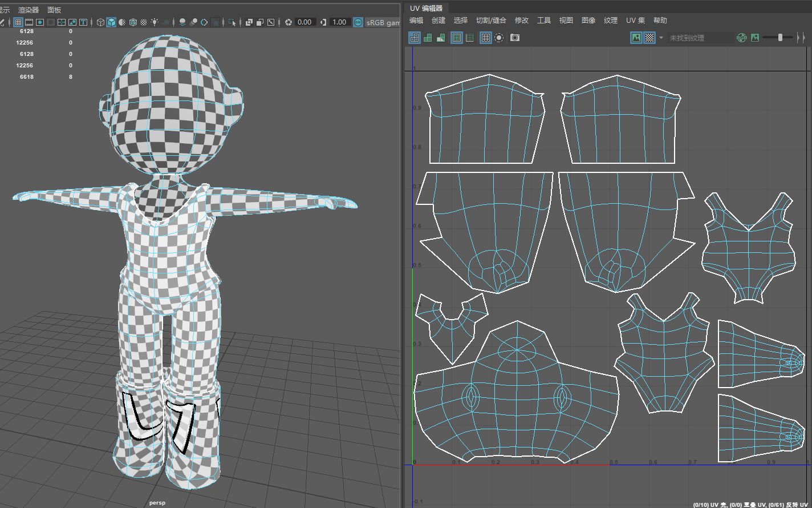This screenshot has width=812, height=508.
Task: Enable wireframe on shaded display
Action: pos(133,22)
